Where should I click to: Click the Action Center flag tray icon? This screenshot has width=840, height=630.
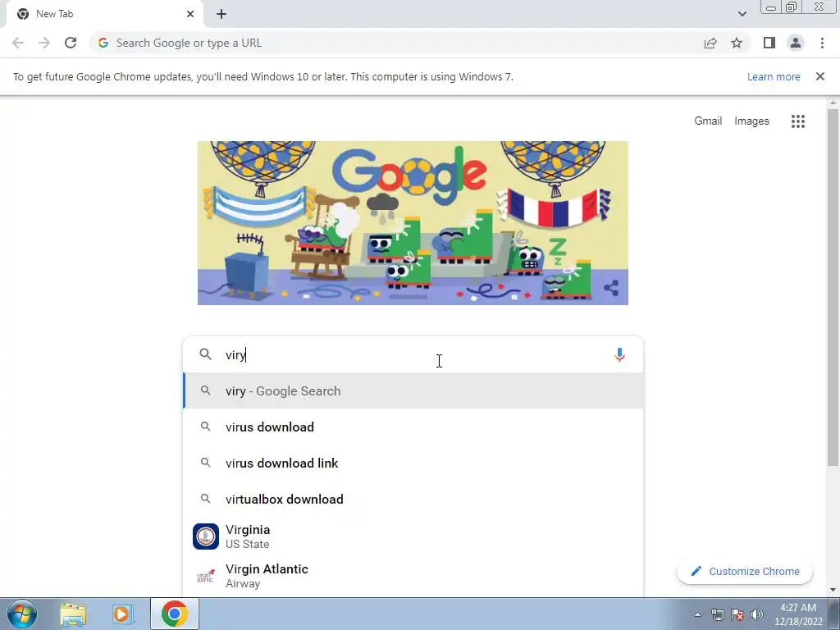click(x=737, y=614)
